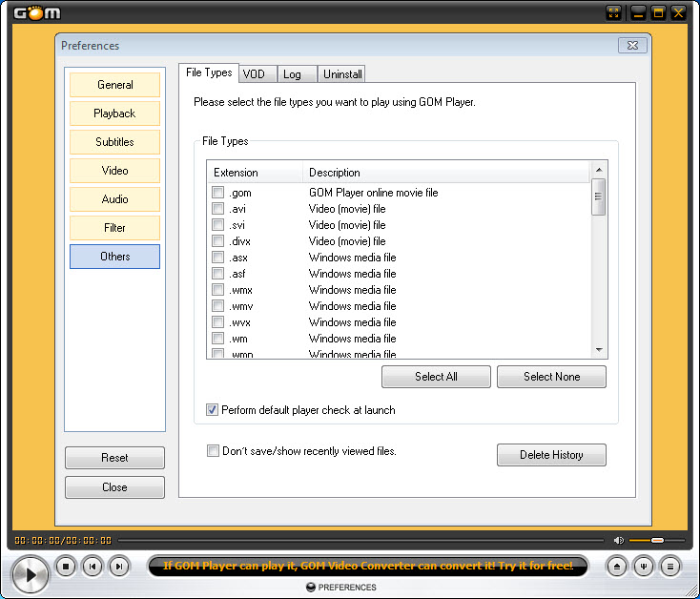
Task: Skip to previous track button
Action: [x=93, y=567]
